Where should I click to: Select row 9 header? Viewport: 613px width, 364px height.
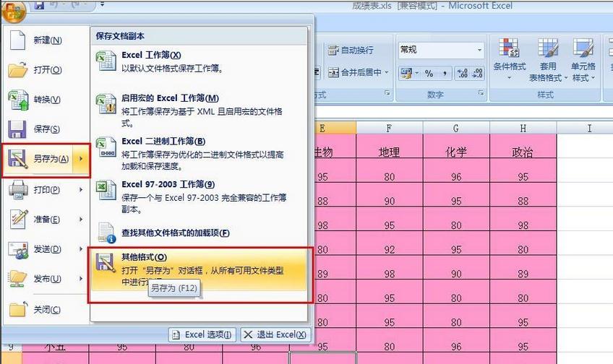tap(11, 347)
